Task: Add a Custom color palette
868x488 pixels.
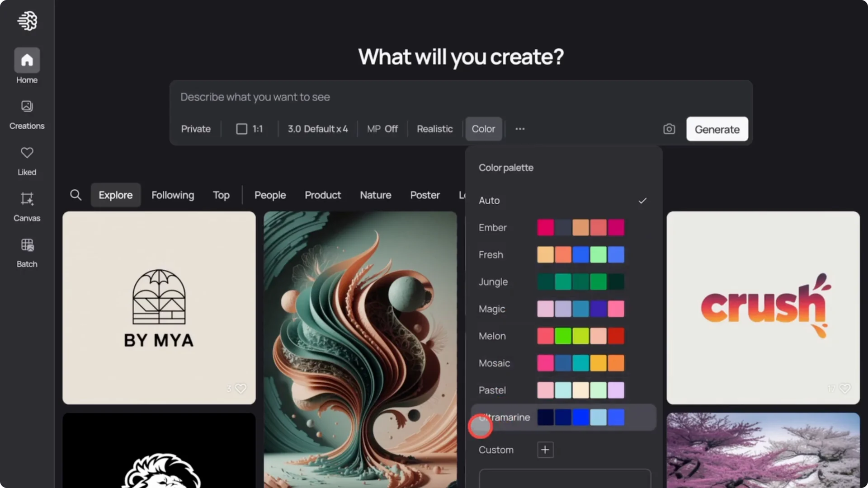Action: click(x=545, y=450)
